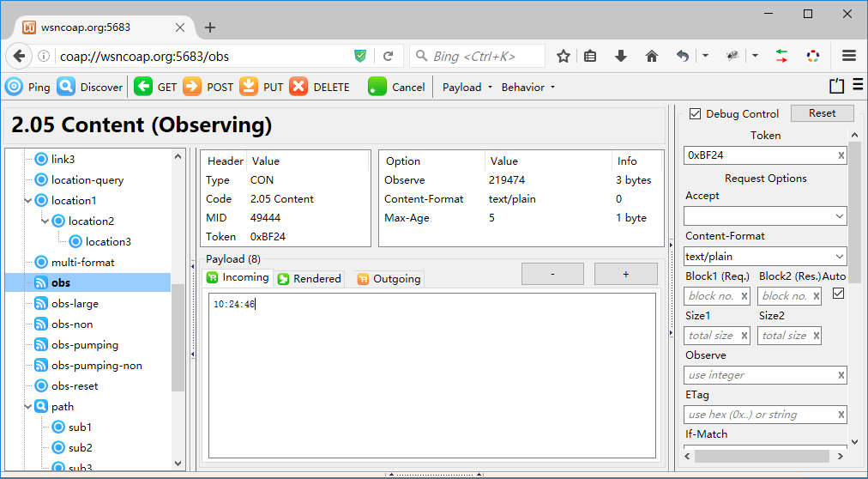Click the Bing search box
This screenshot has width=868, height=479.
pos(477,56)
